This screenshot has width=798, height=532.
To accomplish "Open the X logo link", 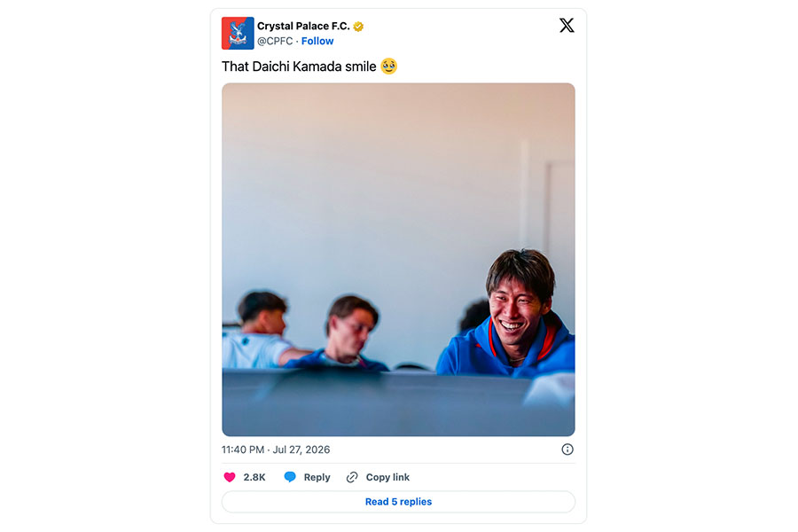I will (x=567, y=26).
